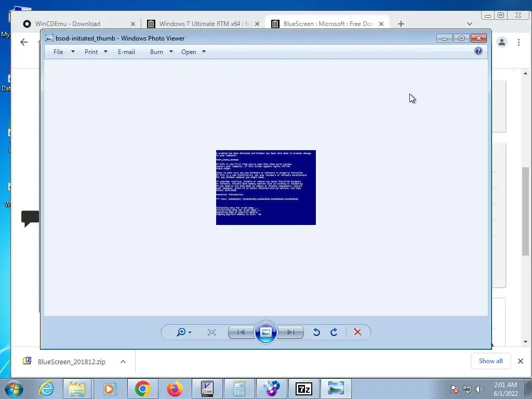Click the blue screen image thumbnail
532x399 pixels.
pos(266,188)
